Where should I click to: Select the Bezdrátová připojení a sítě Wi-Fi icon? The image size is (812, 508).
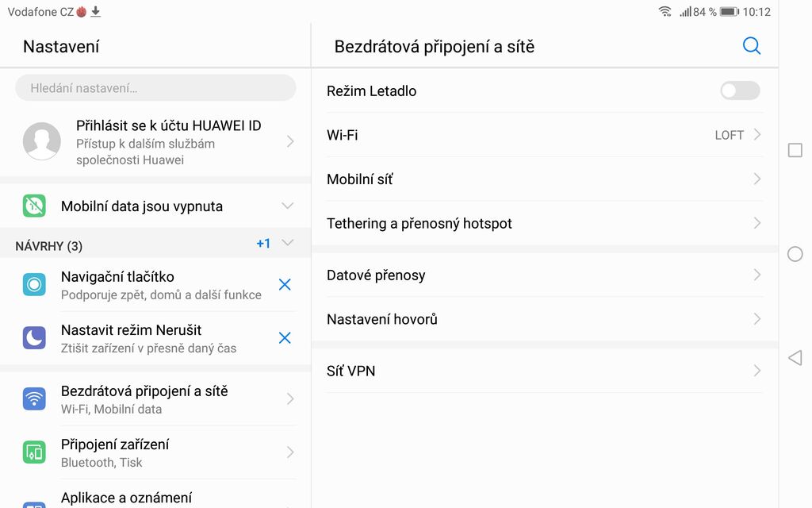point(35,398)
